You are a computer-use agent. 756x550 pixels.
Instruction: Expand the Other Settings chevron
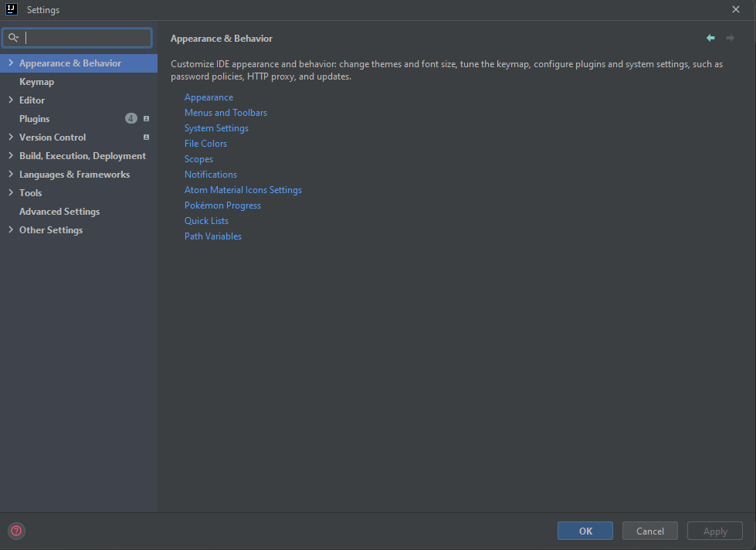click(11, 229)
